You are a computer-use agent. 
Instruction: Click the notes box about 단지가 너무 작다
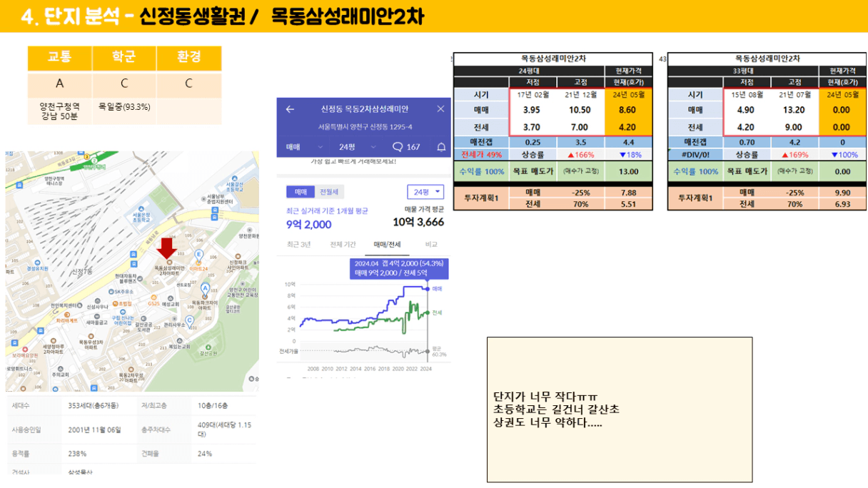[620, 410]
